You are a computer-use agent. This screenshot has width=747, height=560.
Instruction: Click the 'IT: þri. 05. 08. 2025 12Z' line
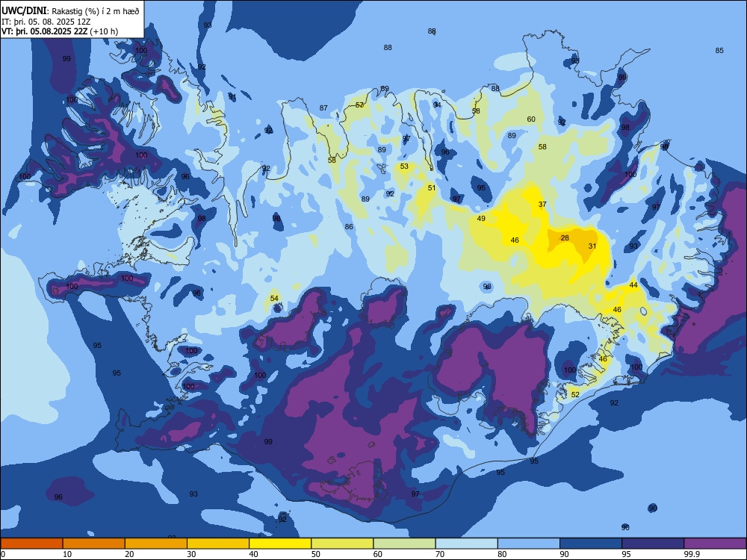[x=46, y=22]
